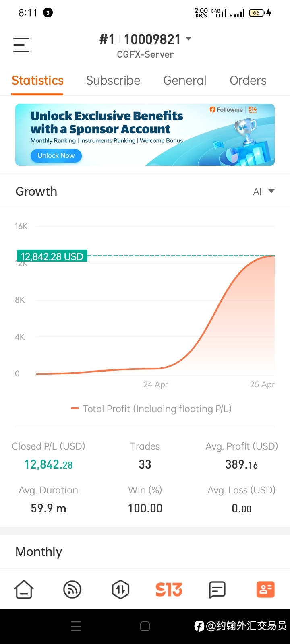Open the signal feed icon

(72, 590)
